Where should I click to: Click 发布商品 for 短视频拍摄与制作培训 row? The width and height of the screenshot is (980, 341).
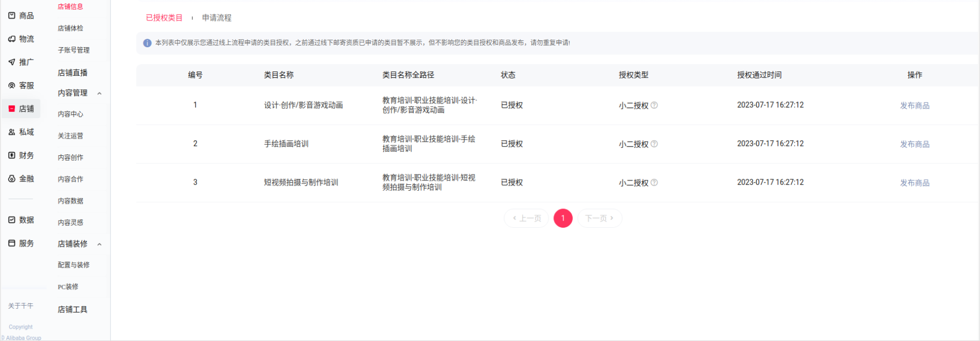(914, 183)
